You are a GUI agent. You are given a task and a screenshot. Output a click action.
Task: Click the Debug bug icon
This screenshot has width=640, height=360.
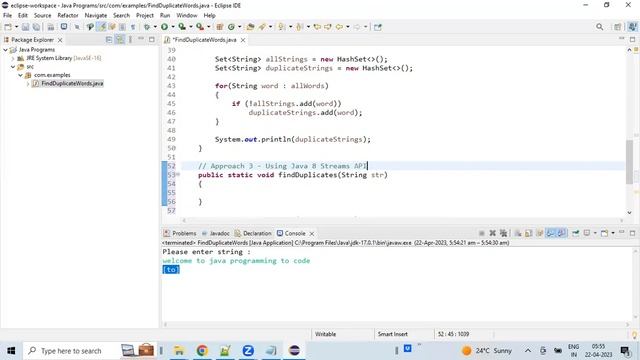[147, 27]
